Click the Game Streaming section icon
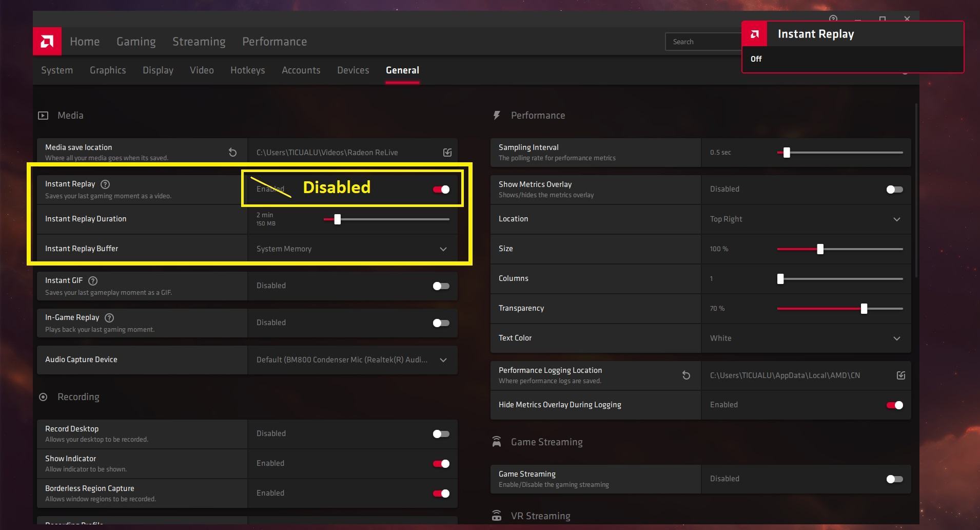This screenshot has height=530, width=980. (497, 442)
